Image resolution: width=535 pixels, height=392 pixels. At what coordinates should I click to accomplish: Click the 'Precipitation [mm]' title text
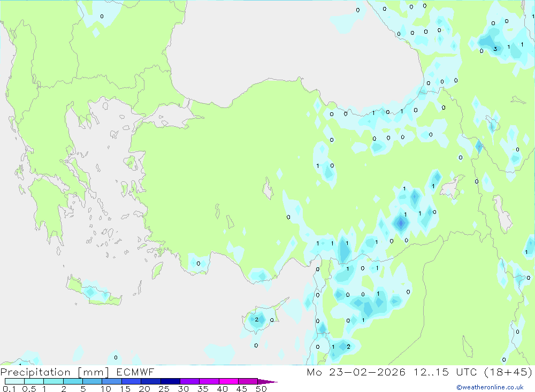(55, 372)
